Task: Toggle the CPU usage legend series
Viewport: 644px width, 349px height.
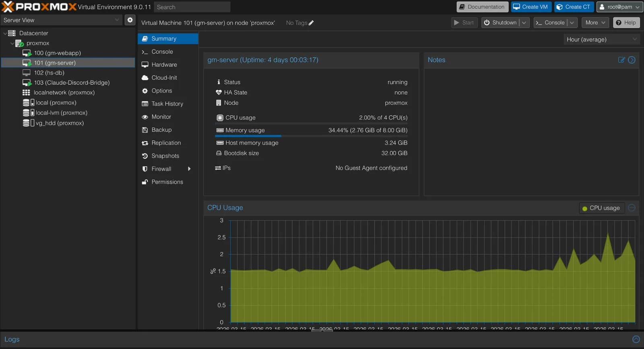Action: tap(601, 208)
